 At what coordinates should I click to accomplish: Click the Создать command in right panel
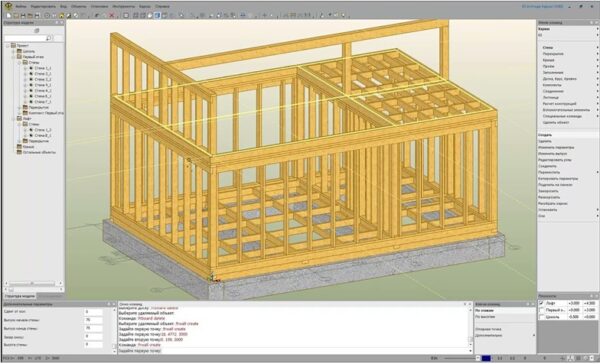(x=545, y=135)
